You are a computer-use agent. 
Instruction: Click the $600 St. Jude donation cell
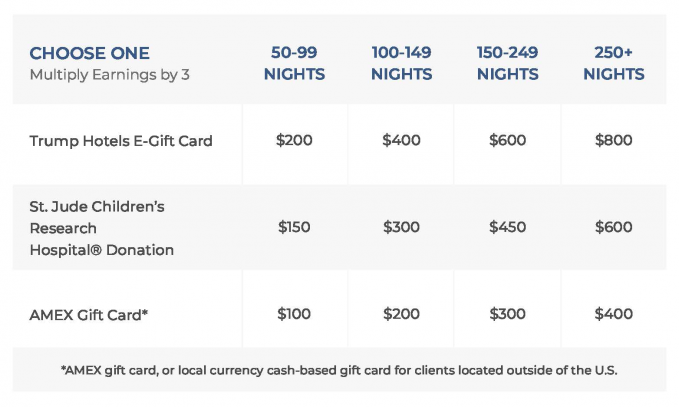click(613, 227)
